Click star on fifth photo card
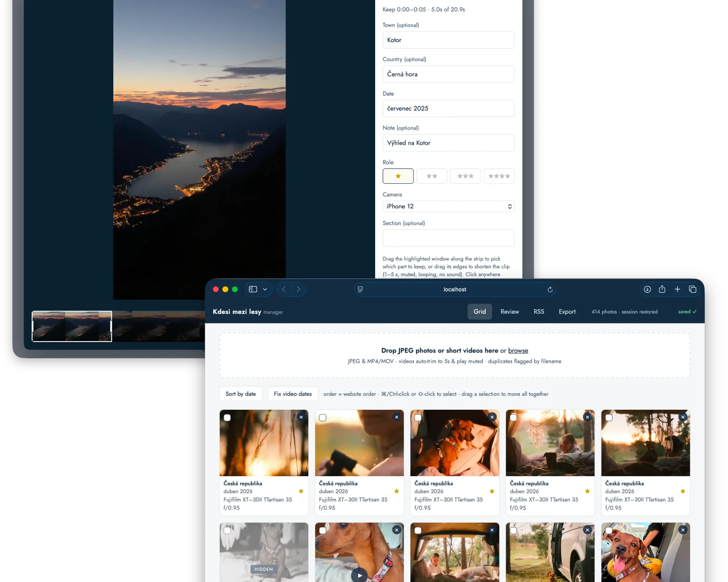Viewport: 728px width, 582px height. (x=683, y=491)
